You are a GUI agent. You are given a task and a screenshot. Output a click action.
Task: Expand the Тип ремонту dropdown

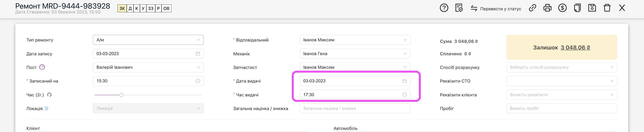coord(148,40)
